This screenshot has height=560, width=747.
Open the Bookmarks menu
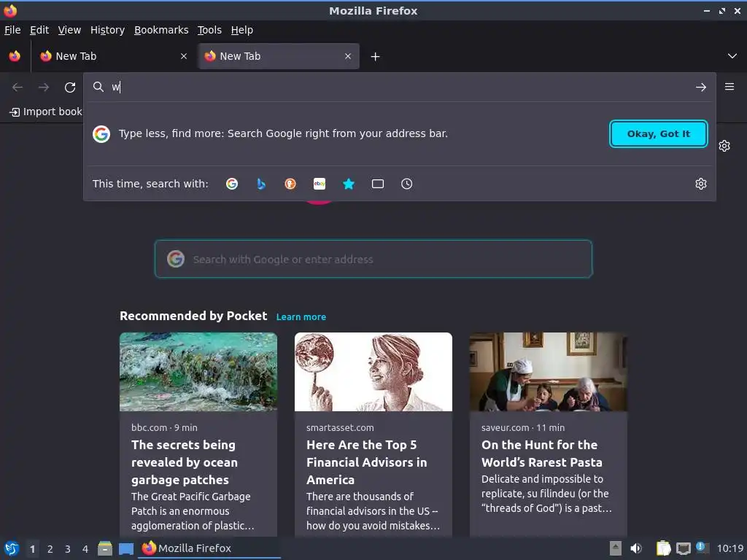161,30
